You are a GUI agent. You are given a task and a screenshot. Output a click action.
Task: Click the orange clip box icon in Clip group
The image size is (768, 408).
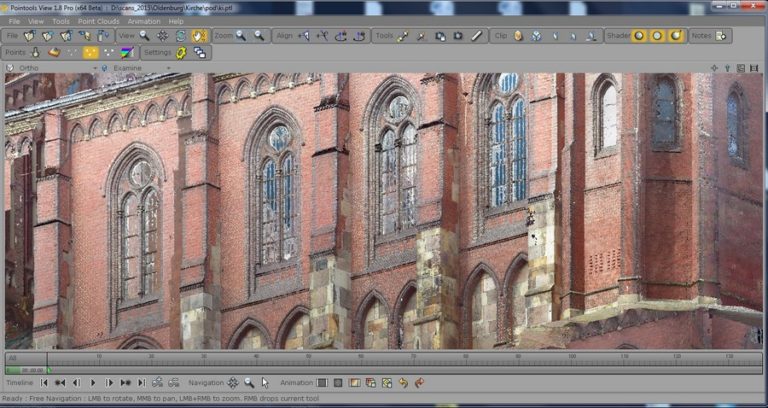[x=519, y=36]
